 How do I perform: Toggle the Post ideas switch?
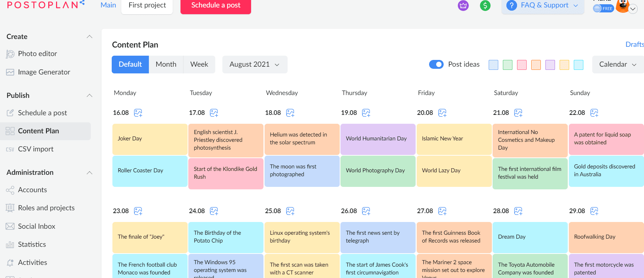[436, 64]
